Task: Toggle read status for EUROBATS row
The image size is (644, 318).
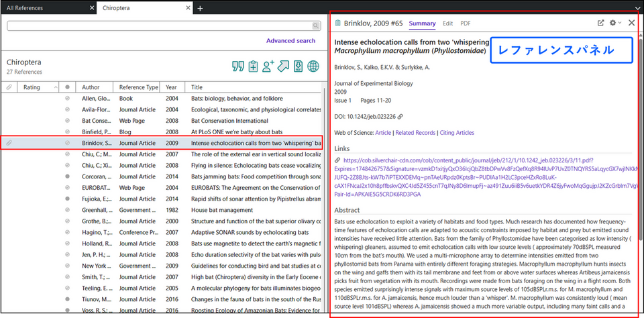Action: tap(67, 188)
